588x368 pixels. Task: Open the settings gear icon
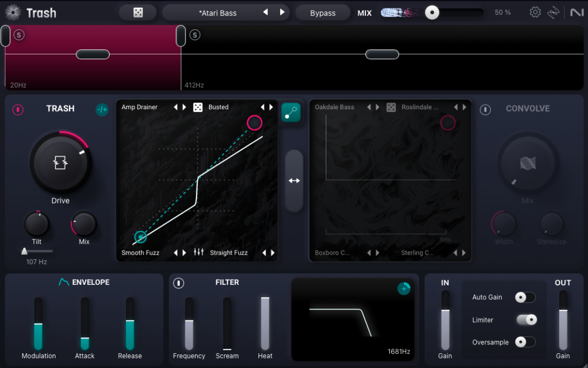point(535,13)
